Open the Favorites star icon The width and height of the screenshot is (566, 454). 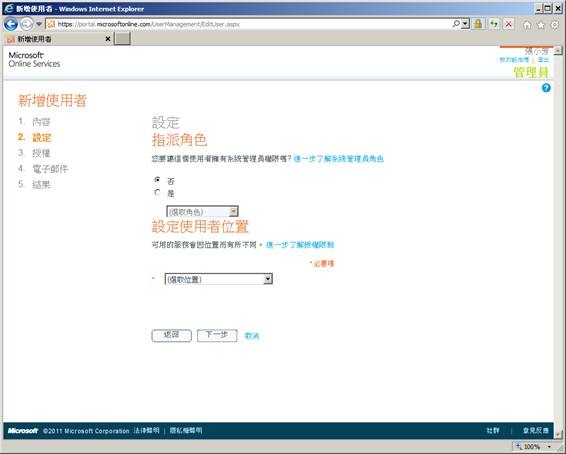pos(541,25)
